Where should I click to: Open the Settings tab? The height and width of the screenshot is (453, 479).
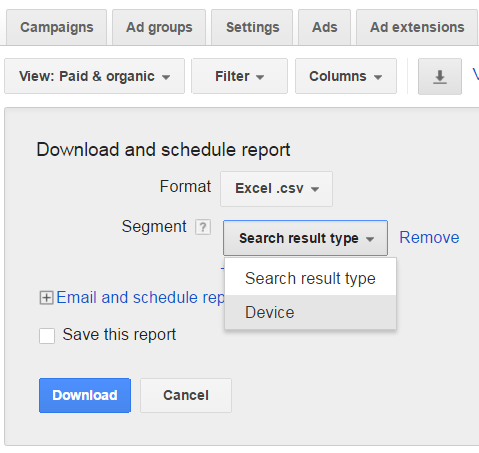[x=252, y=27]
